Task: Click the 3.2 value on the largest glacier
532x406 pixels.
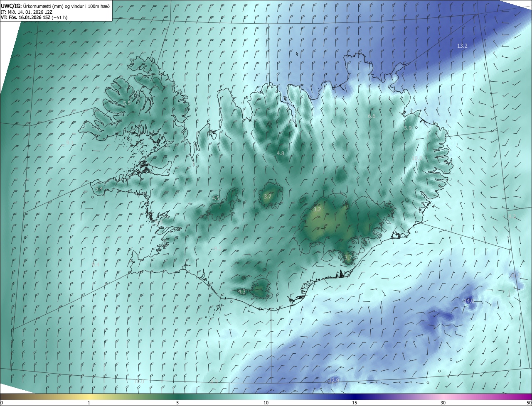Action: click(x=317, y=210)
